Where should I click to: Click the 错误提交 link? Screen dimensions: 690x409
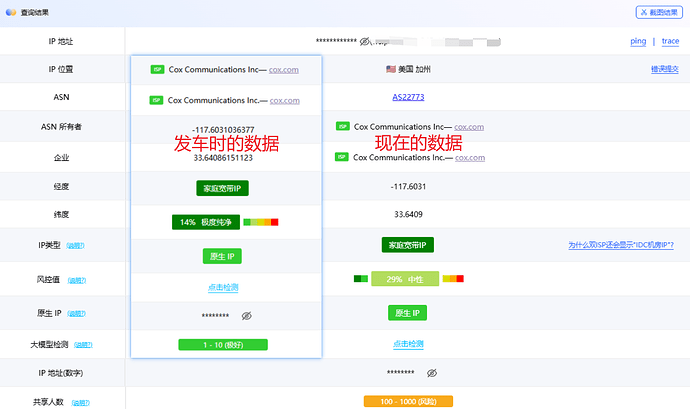(x=664, y=69)
